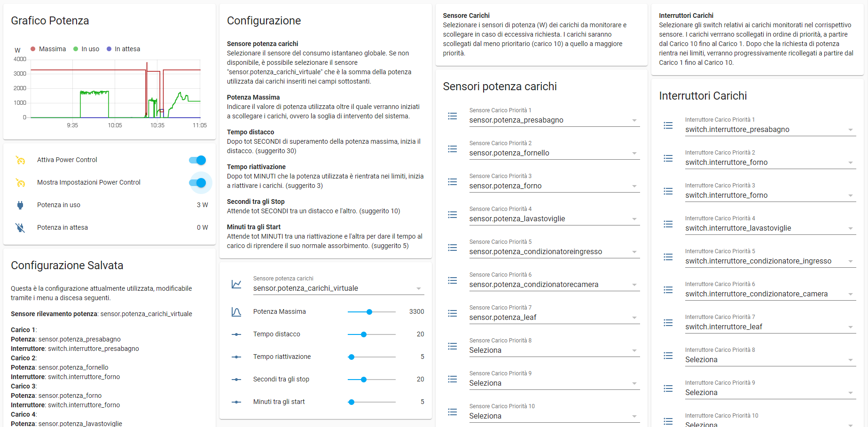This screenshot has width=868, height=427.
Task: Click the plug icon next to Potenza in uso
Action: pyautogui.click(x=21, y=205)
